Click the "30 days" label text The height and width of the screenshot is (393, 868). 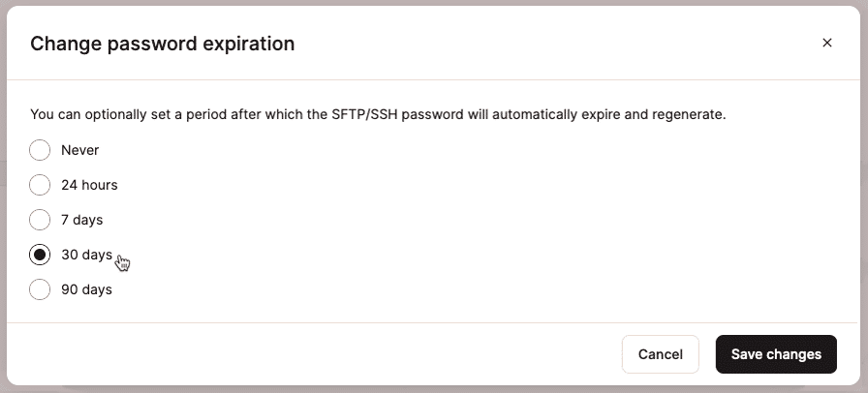tap(86, 255)
